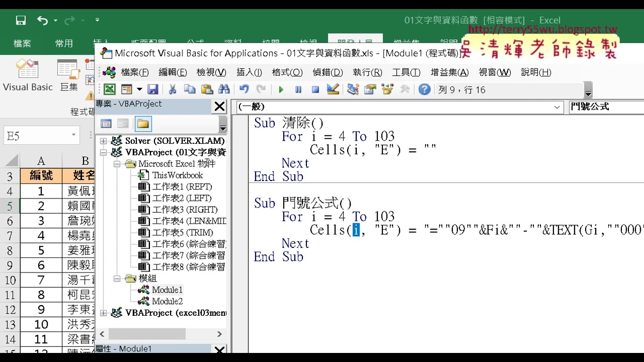Click the View Microsoft Excel toolbar icon
644x362 pixels.
tap(109, 89)
